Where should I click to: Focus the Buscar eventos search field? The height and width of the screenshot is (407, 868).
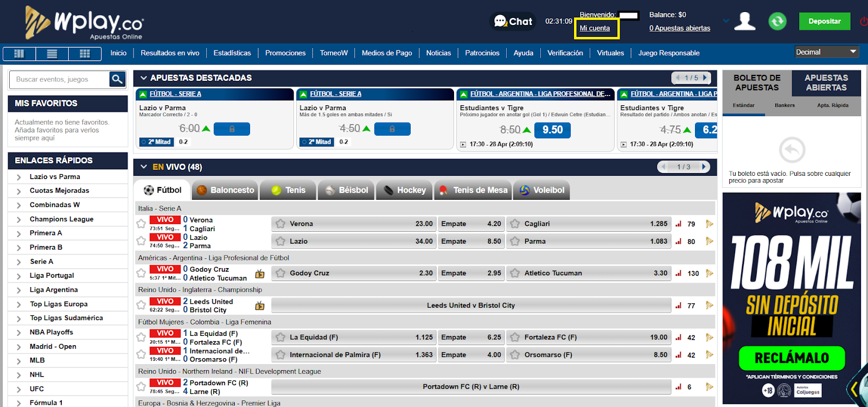59,79
